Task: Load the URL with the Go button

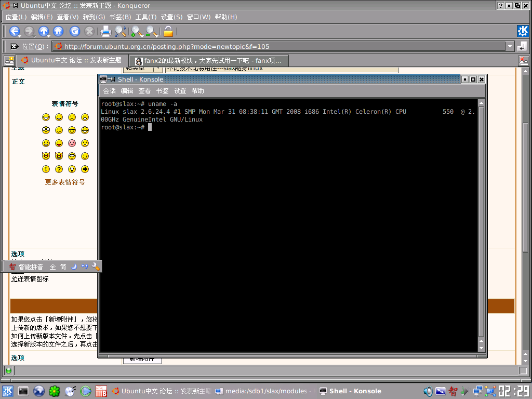Action: [522, 46]
